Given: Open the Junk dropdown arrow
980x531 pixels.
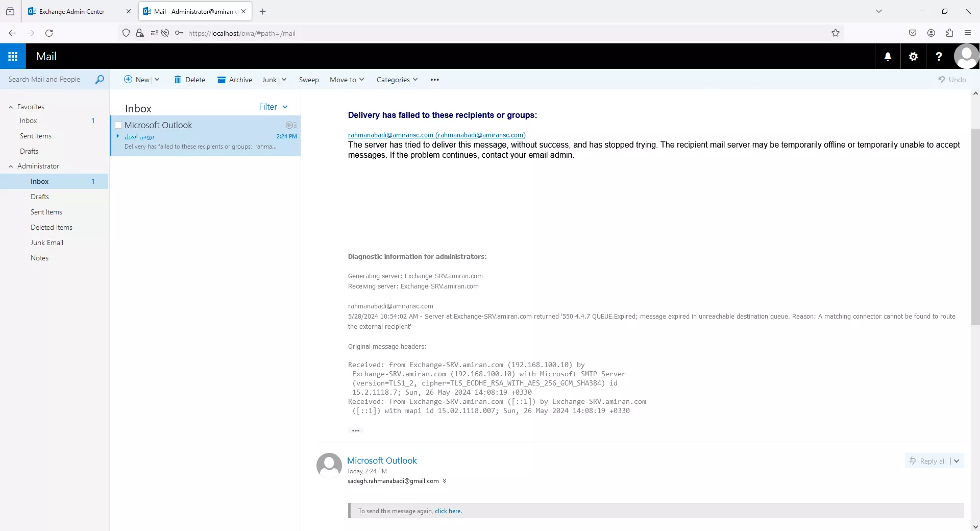Looking at the screenshot, I should [x=284, y=80].
